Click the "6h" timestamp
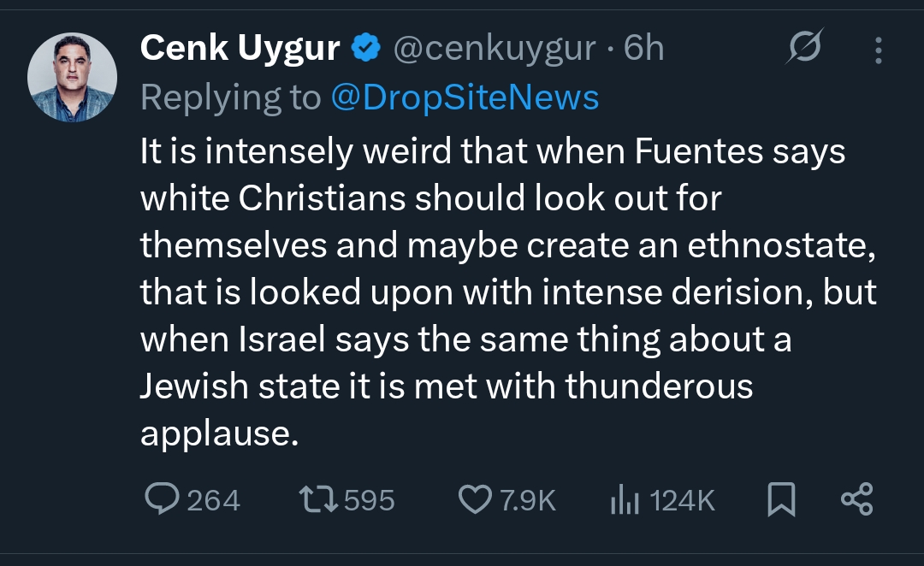The width and height of the screenshot is (924, 566). 643,50
